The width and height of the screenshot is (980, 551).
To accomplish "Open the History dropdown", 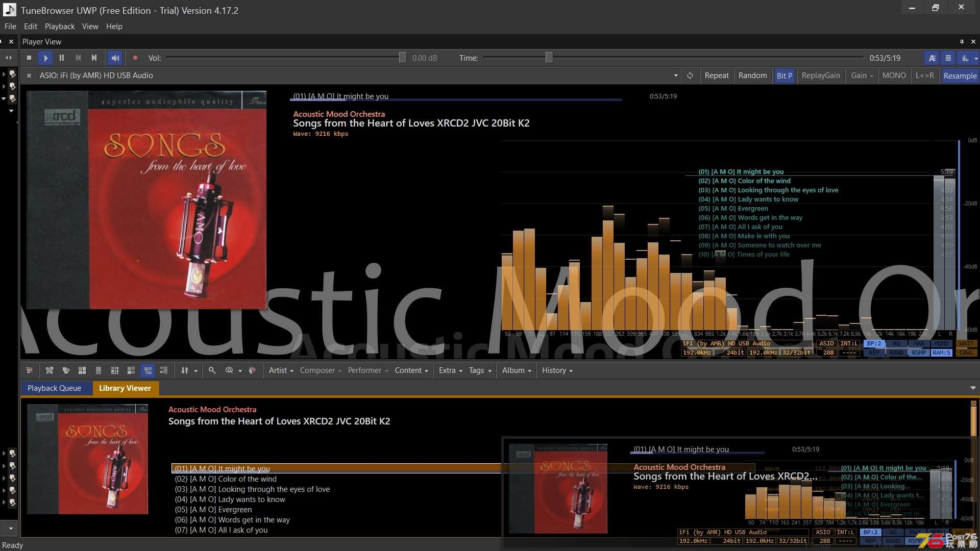I will click(x=557, y=370).
